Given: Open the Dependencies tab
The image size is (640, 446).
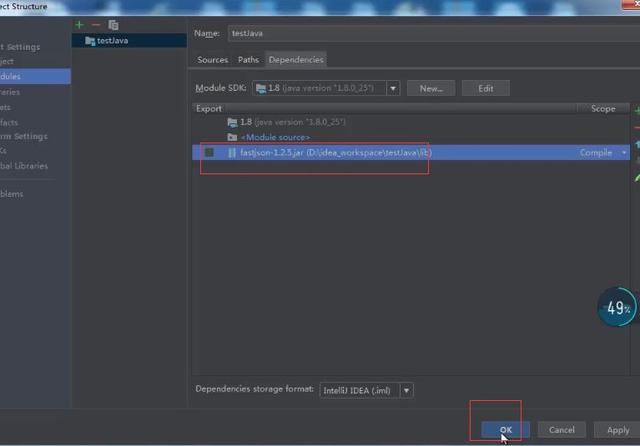Looking at the screenshot, I should coord(296,60).
